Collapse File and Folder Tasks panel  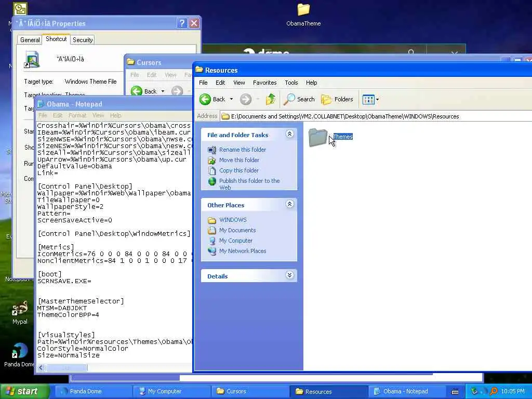tap(289, 134)
